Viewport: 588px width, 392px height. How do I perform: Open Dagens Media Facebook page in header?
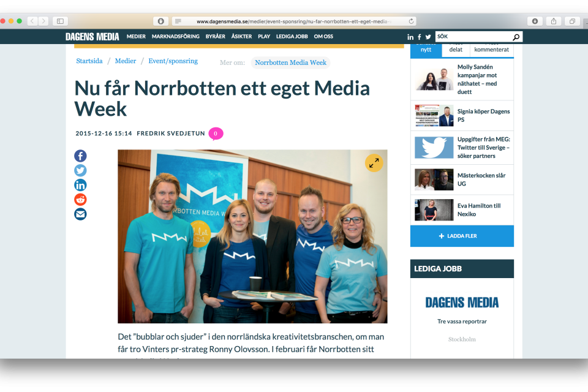click(x=419, y=37)
